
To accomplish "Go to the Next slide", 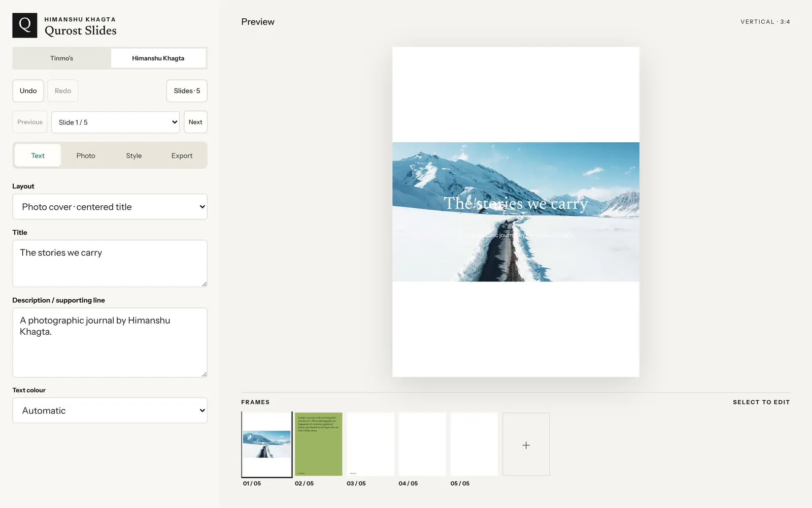I will point(195,122).
